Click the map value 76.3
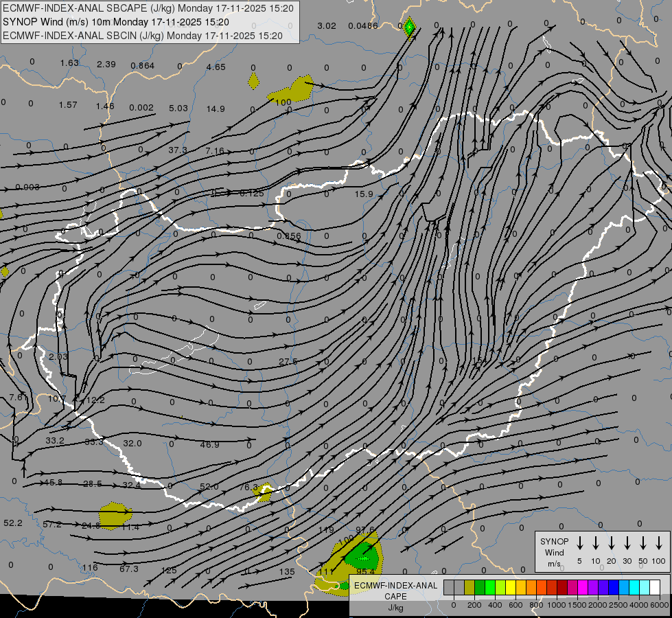This screenshot has height=618, width=672. [249, 488]
